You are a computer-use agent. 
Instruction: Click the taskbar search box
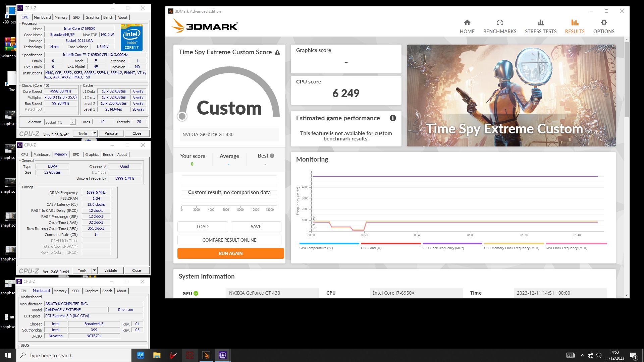(74, 355)
